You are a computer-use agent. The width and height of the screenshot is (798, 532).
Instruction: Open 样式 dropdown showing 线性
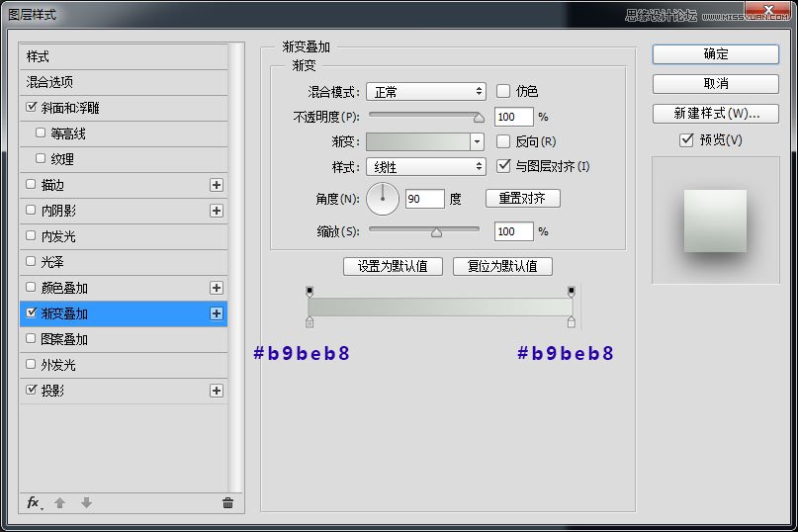click(x=426, y=166)
